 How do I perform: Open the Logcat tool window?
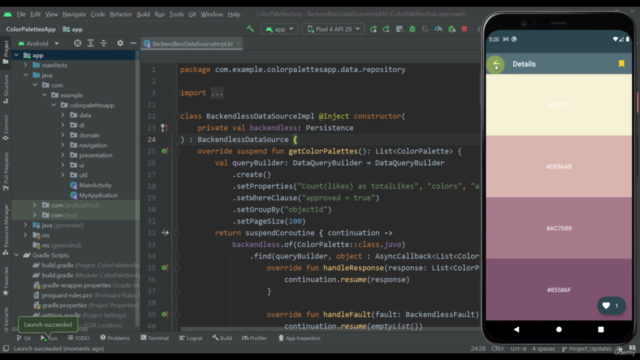pos(191,338)
